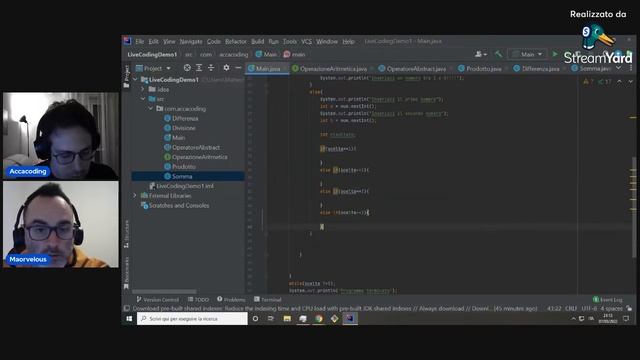
Task: Open the user account icon menu
Action: point(480,54)
